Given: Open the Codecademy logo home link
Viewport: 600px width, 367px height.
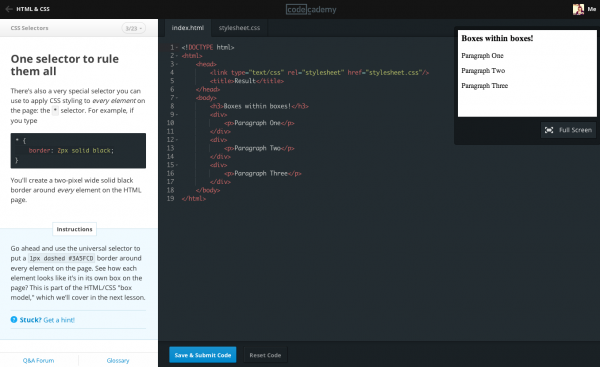Looking at the screenshot, I should tap(311, 9).
